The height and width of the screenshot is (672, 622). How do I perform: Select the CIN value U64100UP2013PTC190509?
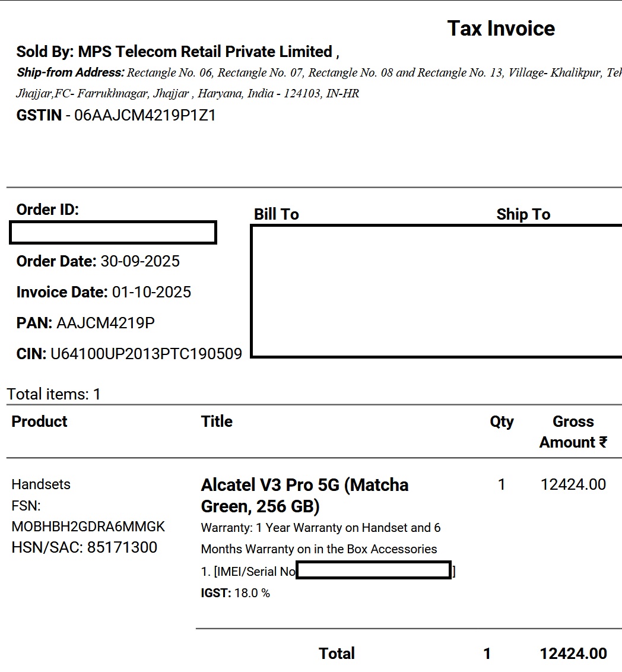click(146, 354)
